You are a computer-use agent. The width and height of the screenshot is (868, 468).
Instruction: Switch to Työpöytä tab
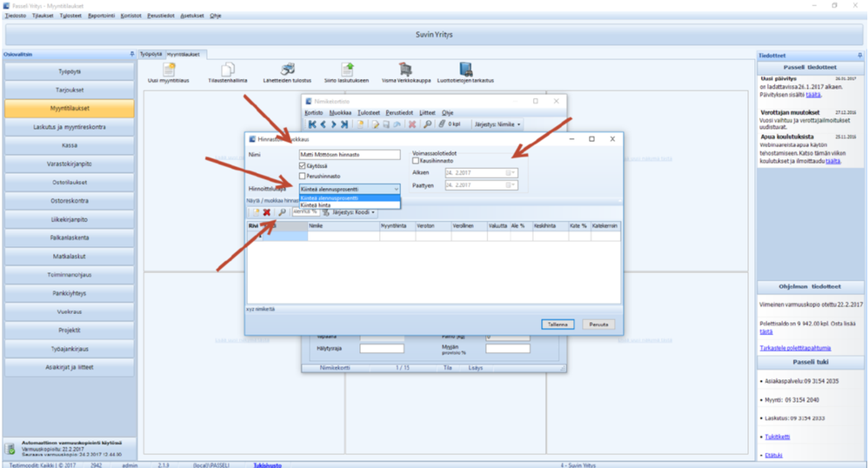click(x=151, y=54)
